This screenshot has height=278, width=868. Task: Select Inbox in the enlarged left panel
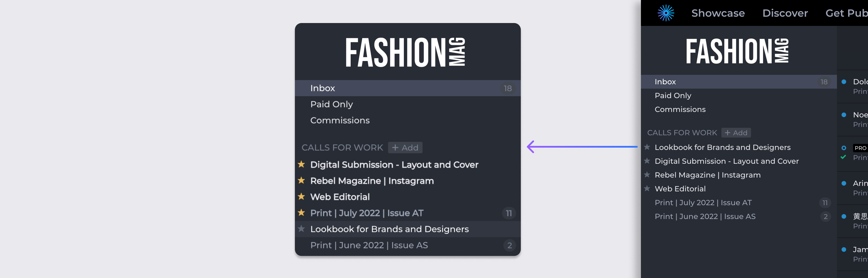(x=408, y=88)
